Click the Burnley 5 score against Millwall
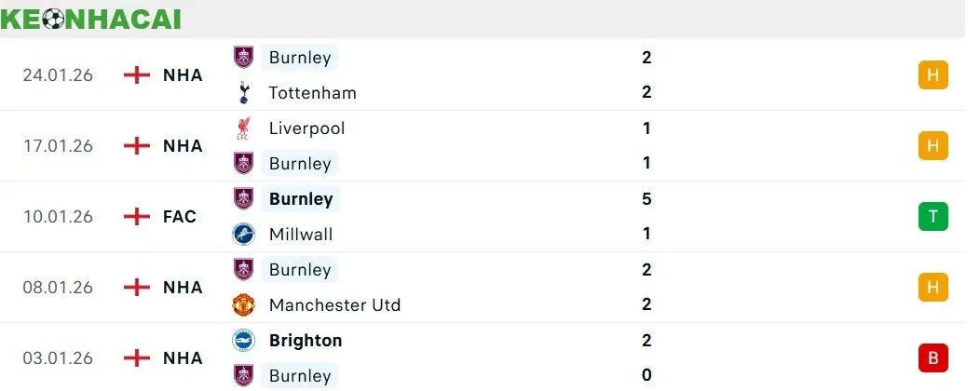 [x=647, y=199]
